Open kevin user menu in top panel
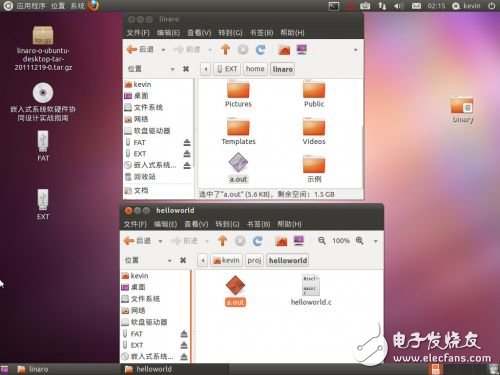Screen dimensions: 500x375 tap(466, 6)
